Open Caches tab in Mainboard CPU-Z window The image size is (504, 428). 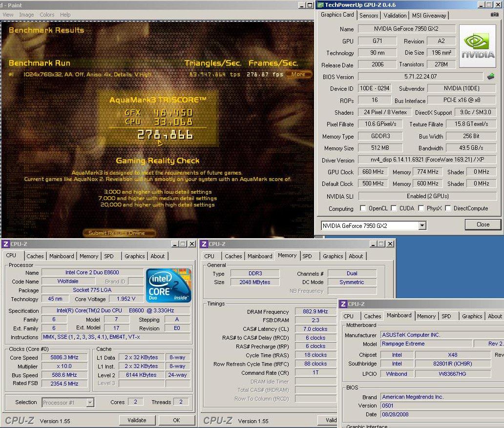pos(373,316)
